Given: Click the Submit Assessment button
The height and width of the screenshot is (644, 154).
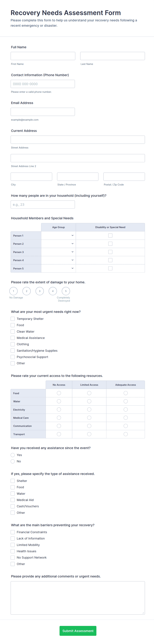Looking at the screenshot, I should click(x=78, y=631).
